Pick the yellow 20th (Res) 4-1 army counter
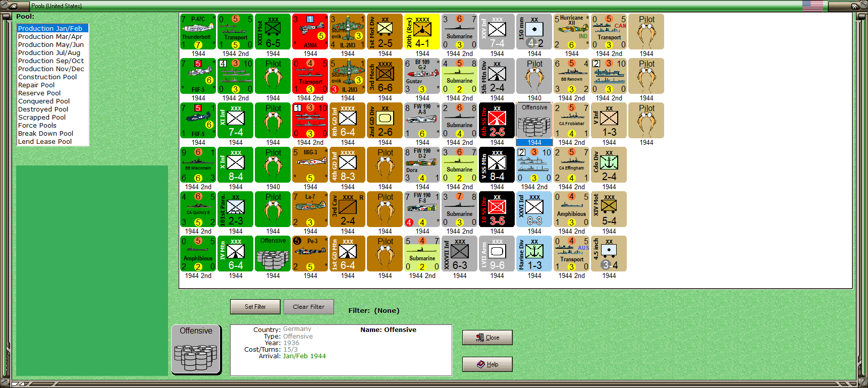Image resolution: width=868 pixels, height=388 pixels. [422, 32]
